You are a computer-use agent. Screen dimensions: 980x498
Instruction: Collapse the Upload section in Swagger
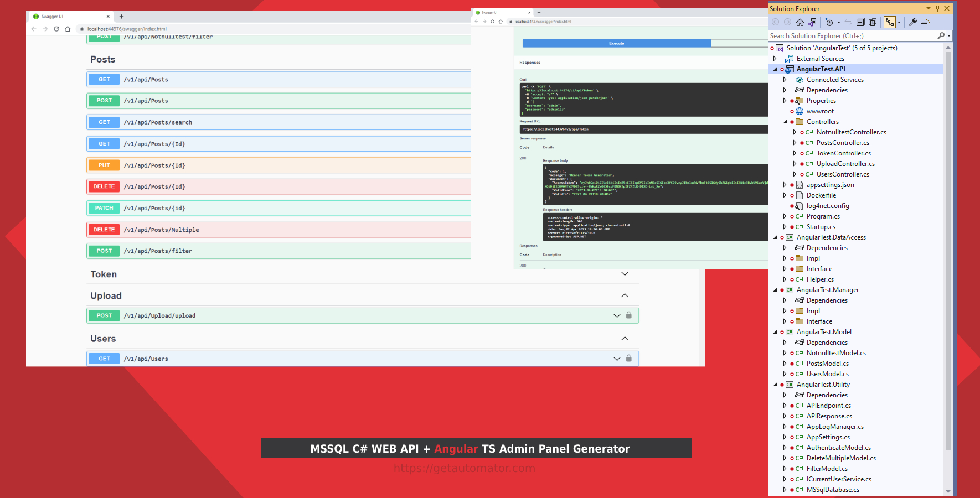pyautogui.click(x=625, y=295)
